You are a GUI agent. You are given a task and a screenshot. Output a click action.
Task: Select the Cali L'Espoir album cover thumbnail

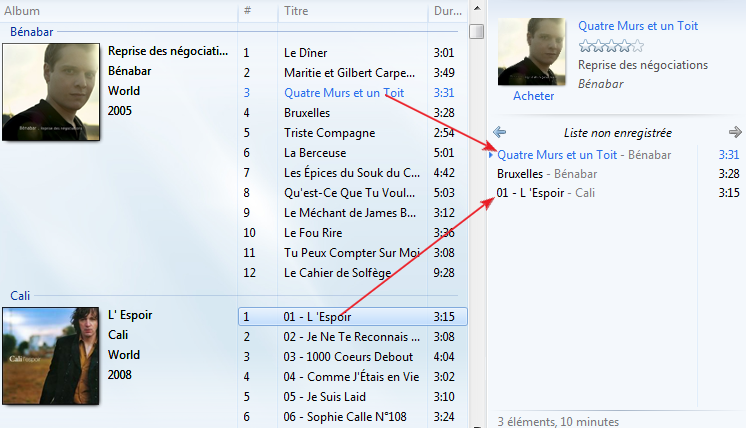[51, 356]
